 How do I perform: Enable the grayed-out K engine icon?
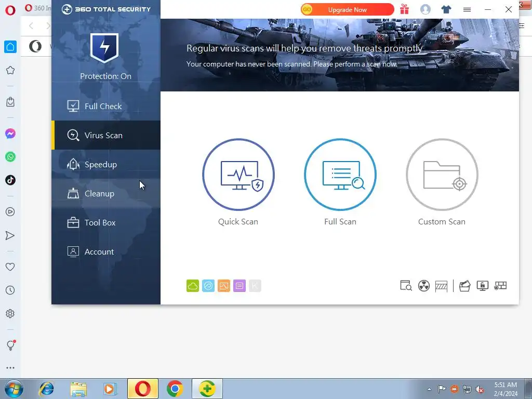click(x=255, y=286)
